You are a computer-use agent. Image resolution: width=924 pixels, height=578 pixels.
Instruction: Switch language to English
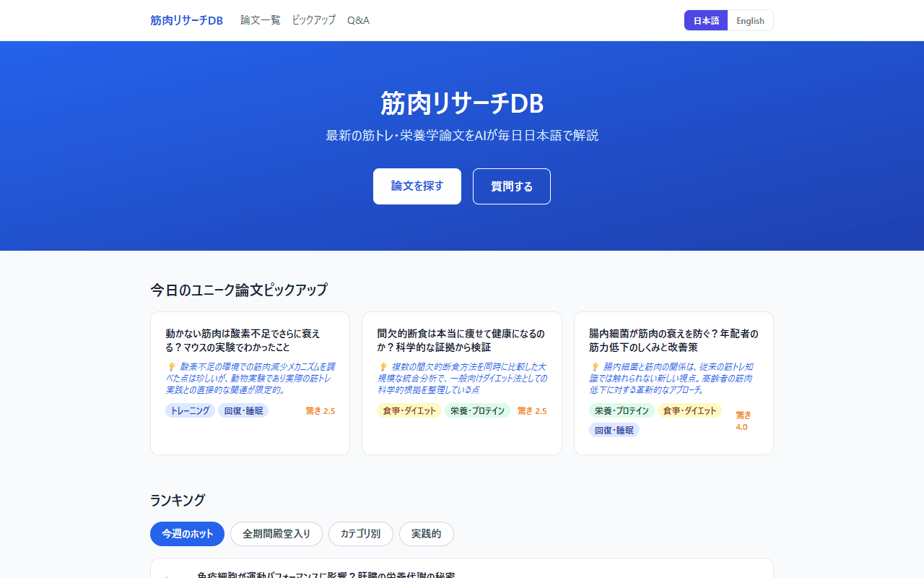tap(750, 20)
